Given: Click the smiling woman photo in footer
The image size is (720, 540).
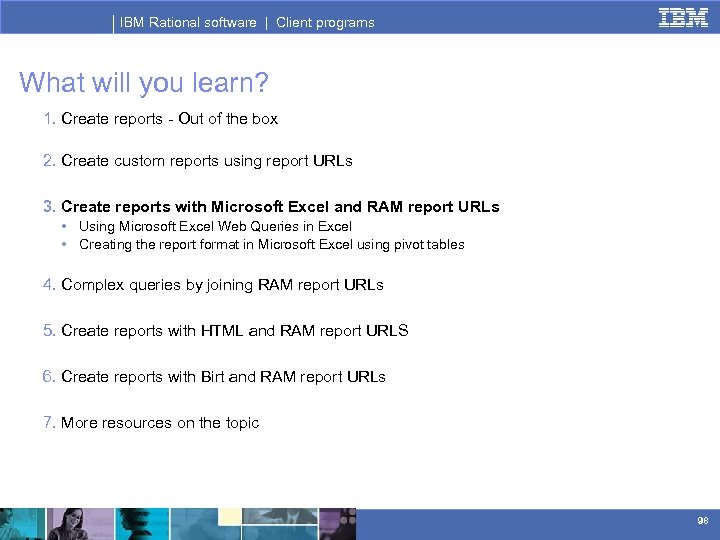Looking at the screenshot, I should (x=80, y=524).
